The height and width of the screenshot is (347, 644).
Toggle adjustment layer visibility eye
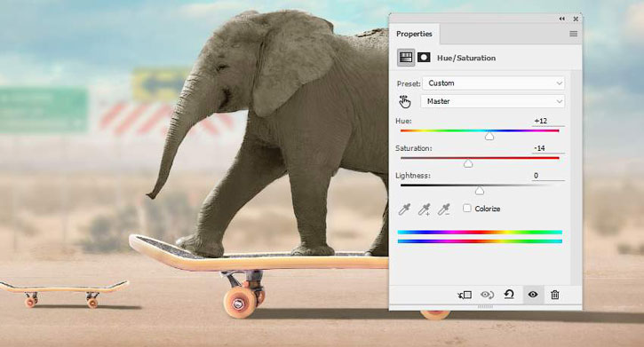533,295
